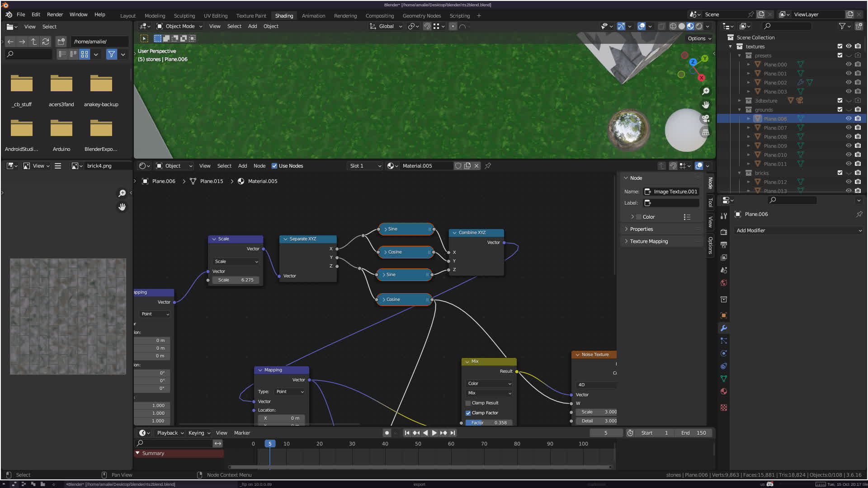The image size is (868, 488).
Task: Hide Plane.007 using its eye icon
Action: point(849,128)
